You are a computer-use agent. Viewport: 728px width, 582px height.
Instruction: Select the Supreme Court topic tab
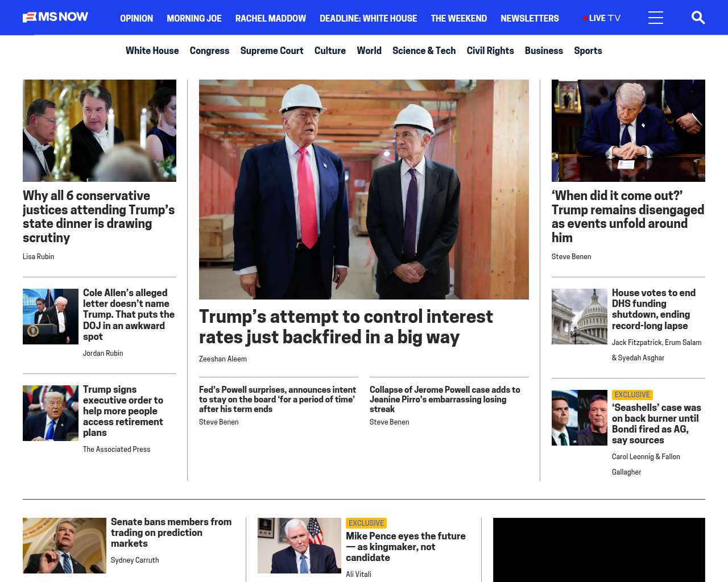(x=272, y=51)
